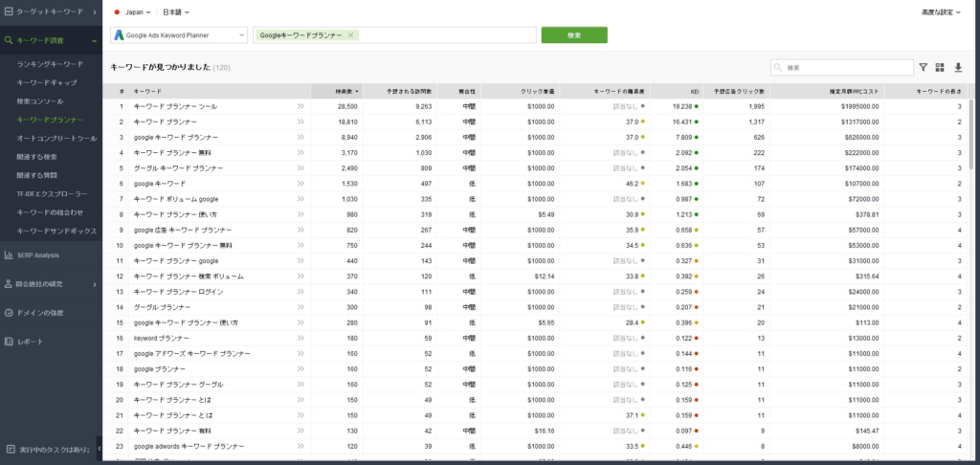Viewport: 980px width, 465px height.
Task: Click the double-arrow icon for google キーワード プランナー row 3
Action: coord(301,137)
